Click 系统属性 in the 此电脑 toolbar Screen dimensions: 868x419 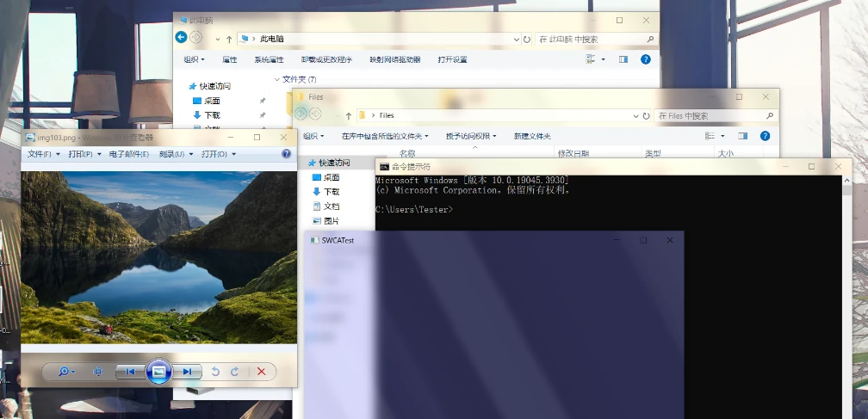click(268, 59)
